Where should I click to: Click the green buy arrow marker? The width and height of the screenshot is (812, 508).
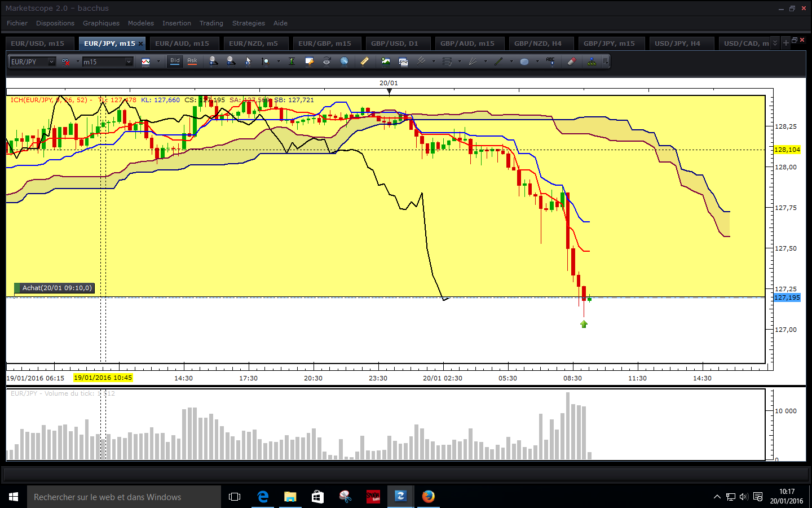tap(584, 324)
